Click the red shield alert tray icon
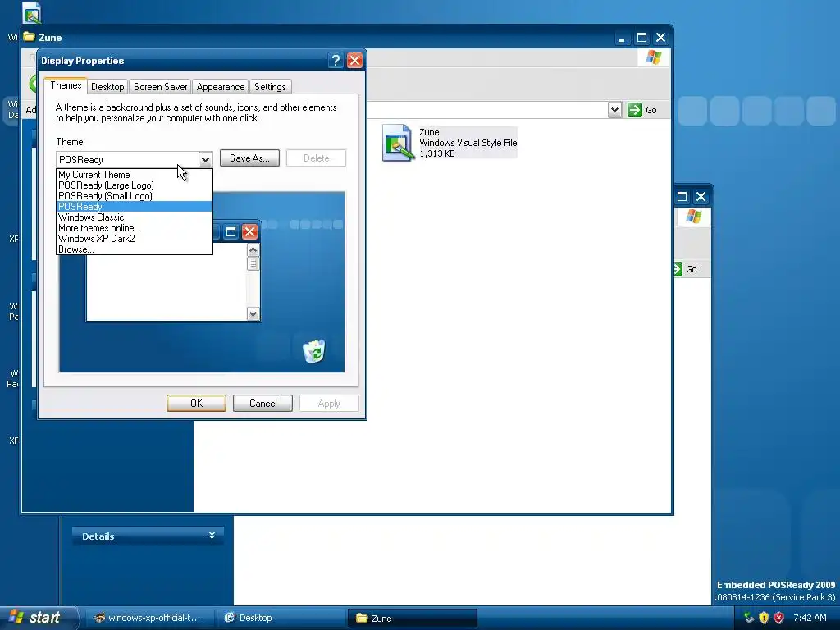The width and height of the screenshot is (840, 630). pyautogui.click(x=779, y=618)
